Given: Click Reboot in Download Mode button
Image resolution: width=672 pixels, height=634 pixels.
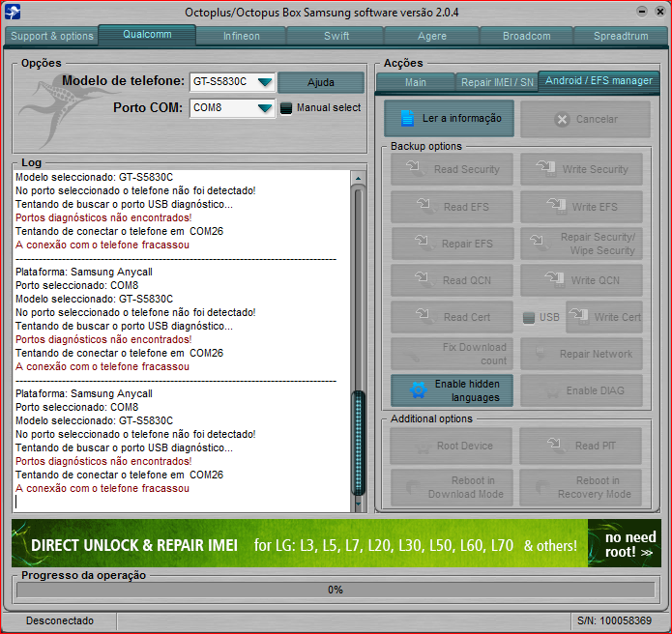Looking at the screenshot, I should tap(452, 487).
